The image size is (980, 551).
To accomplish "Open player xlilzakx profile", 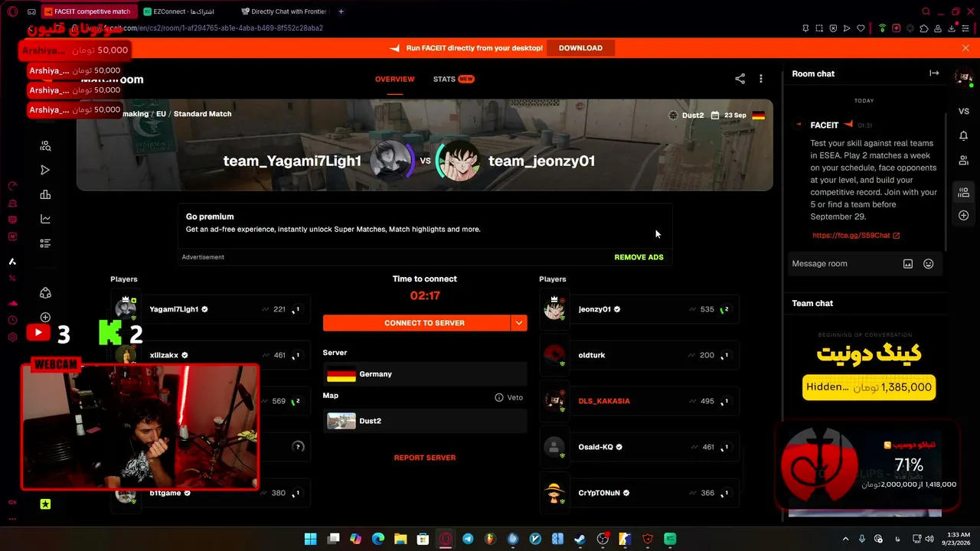I will tap(164, 355).
